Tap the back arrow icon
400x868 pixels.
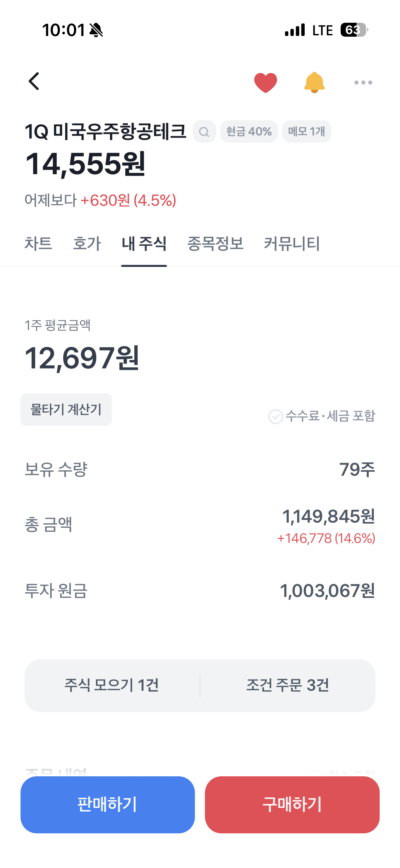pyautogui.click(x=34, y=82)
